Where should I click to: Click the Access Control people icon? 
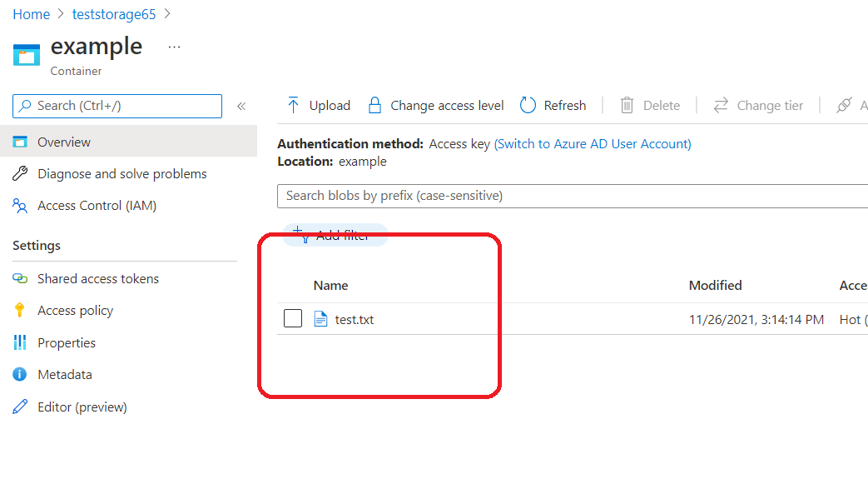tap(20, 206)
